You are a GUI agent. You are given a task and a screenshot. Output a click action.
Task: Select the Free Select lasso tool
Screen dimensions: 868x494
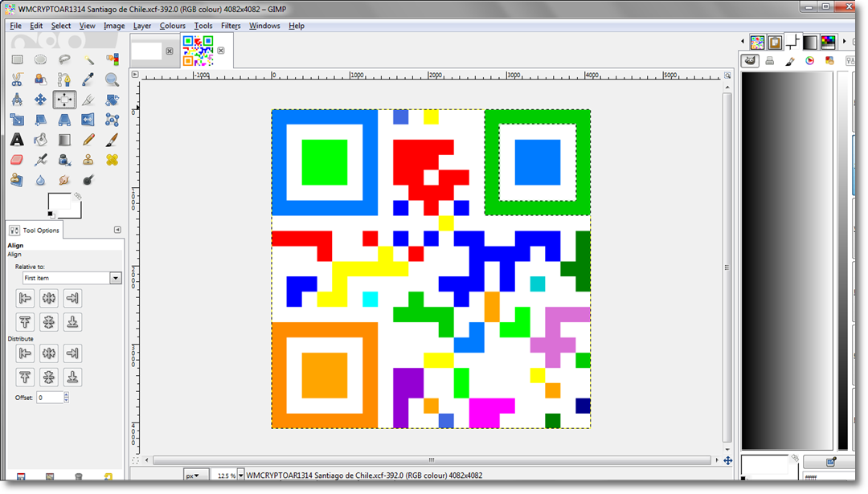[64, 59]
